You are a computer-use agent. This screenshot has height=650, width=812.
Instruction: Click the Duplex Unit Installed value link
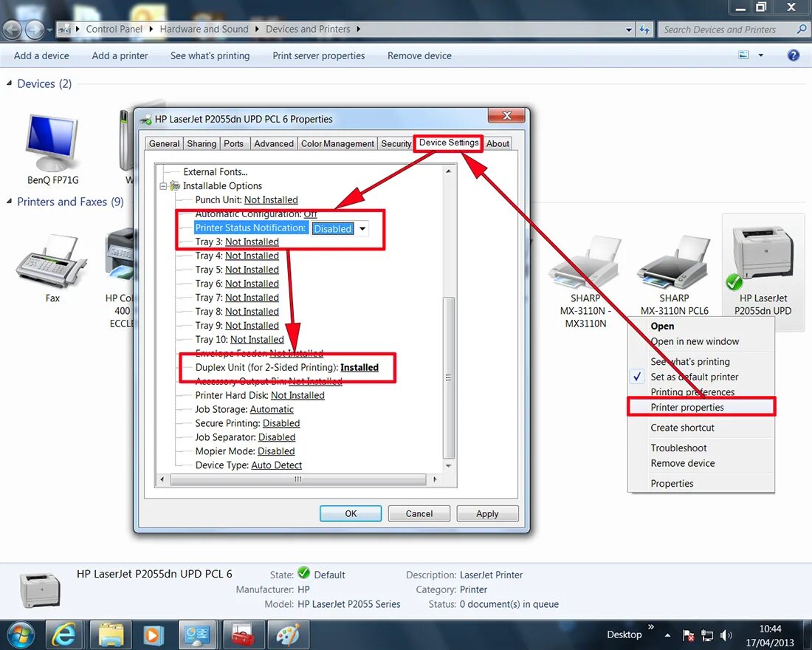coord(359,367)
